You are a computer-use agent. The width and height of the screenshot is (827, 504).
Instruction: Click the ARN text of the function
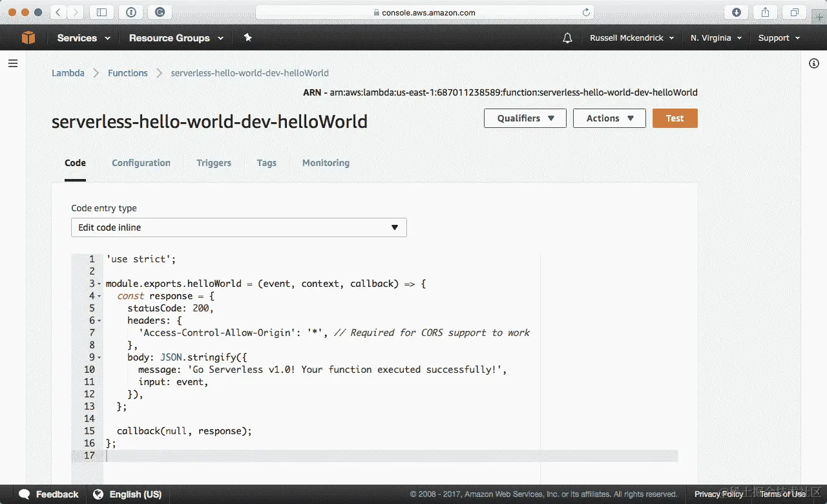[x=500, y=92]
